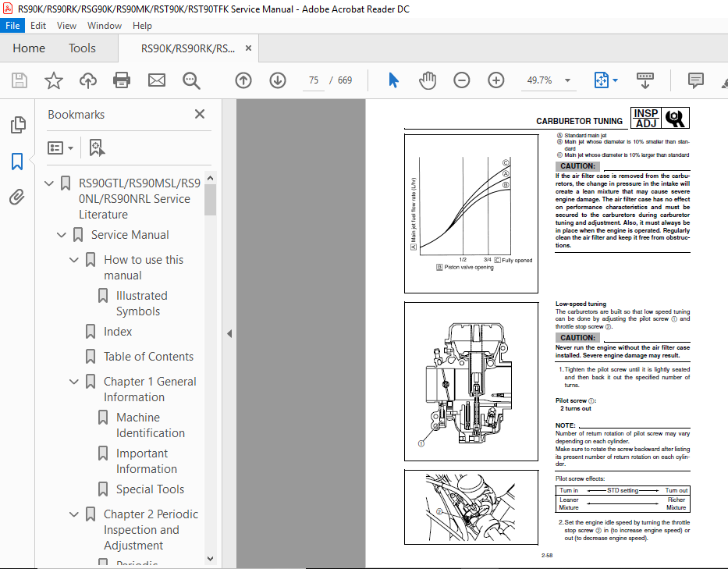Close the Bookmarks panel

pos(200,114)
